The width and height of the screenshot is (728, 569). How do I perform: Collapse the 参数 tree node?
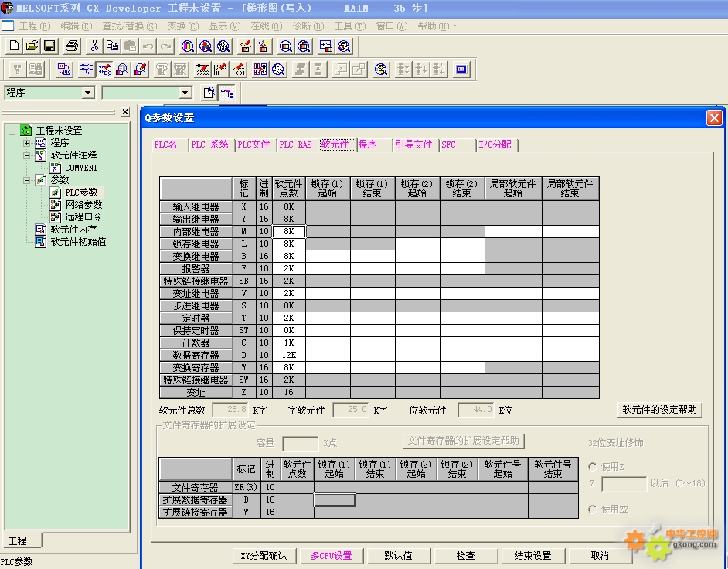tap(26, 180)
